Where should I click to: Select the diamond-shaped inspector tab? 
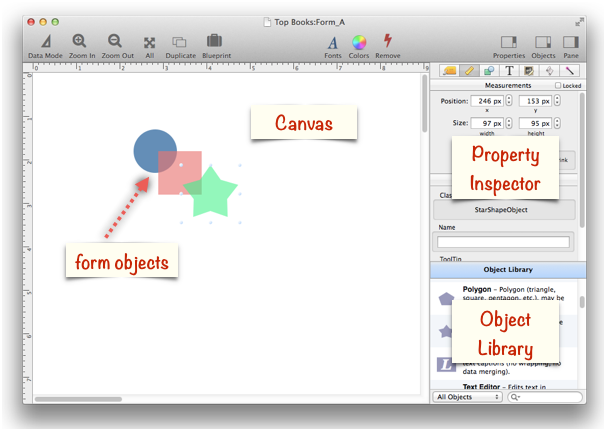coord(549,71)
